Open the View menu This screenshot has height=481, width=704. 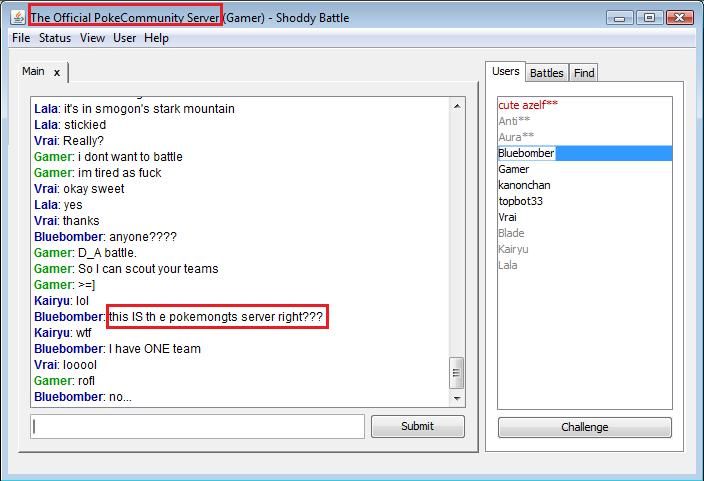(x=92, y=38)
